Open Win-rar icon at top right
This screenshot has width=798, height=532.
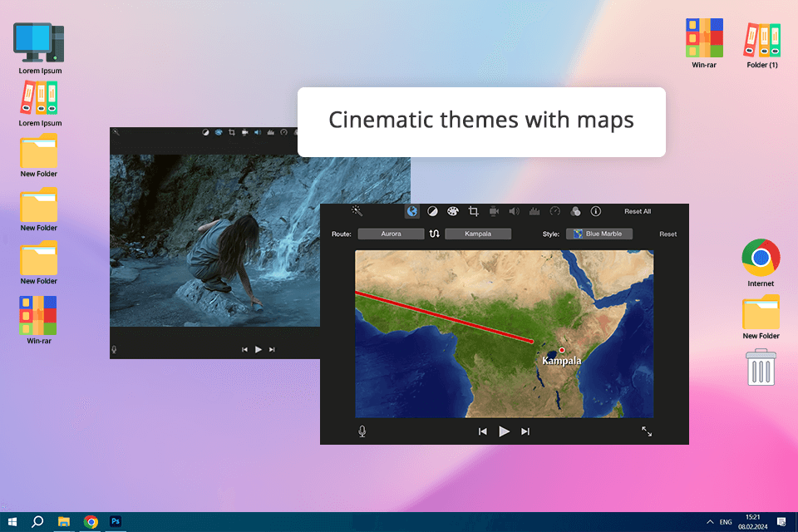[x=704, y=43]
